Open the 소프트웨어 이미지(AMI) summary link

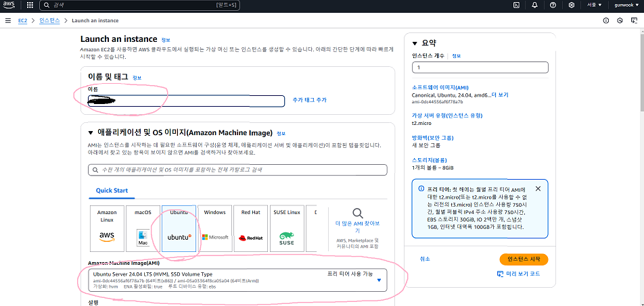440,87
